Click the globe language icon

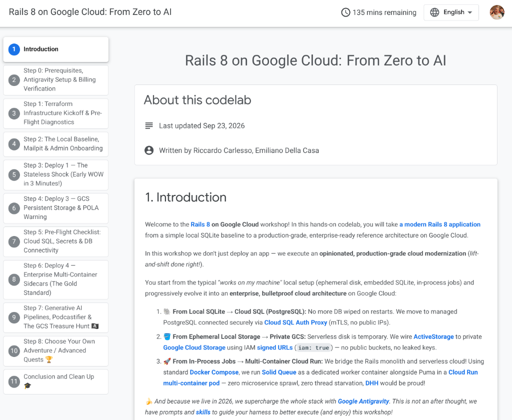[x=434, y=12]
